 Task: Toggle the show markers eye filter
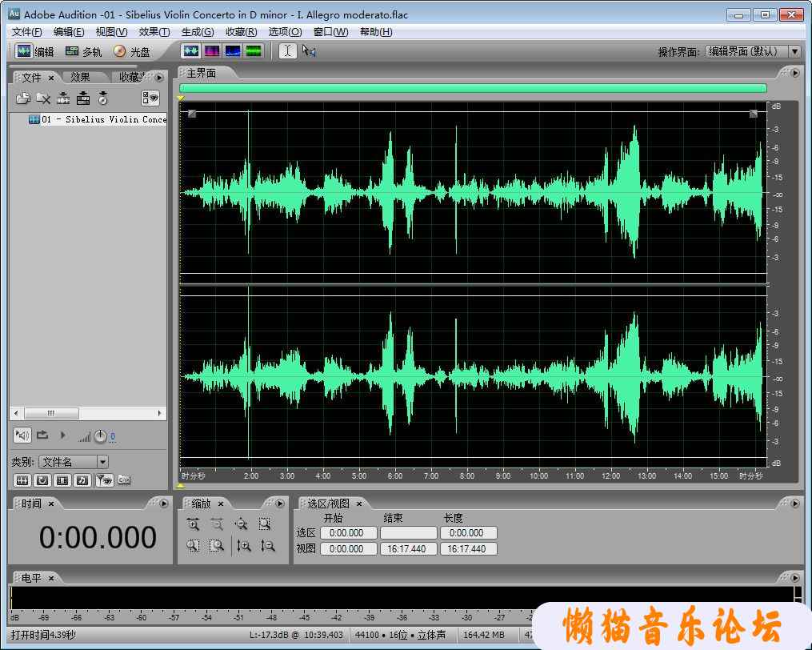coord(105,480)
